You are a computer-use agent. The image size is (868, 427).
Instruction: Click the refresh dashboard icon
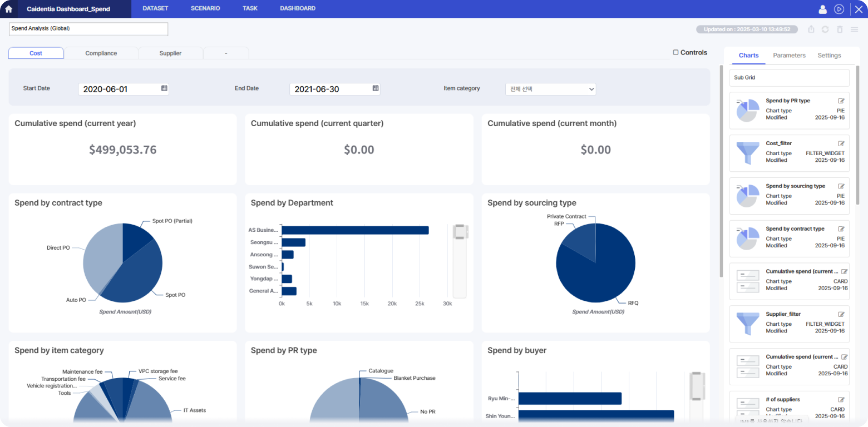coord(825,29)
